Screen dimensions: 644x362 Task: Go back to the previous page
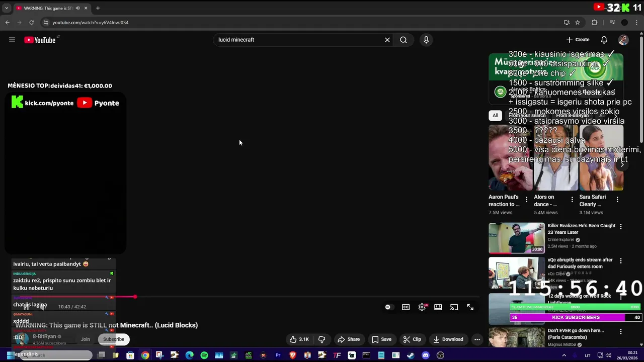click(7, 22)
